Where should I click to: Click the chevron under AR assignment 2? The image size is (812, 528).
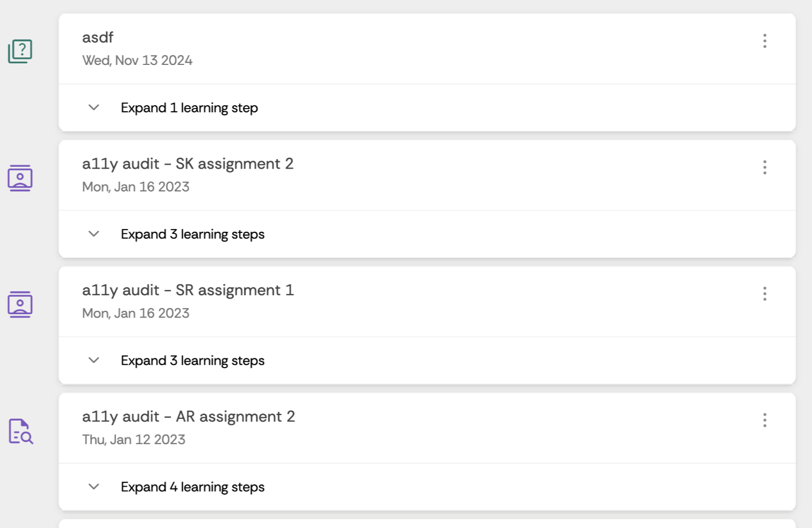[x=94, y=487]
